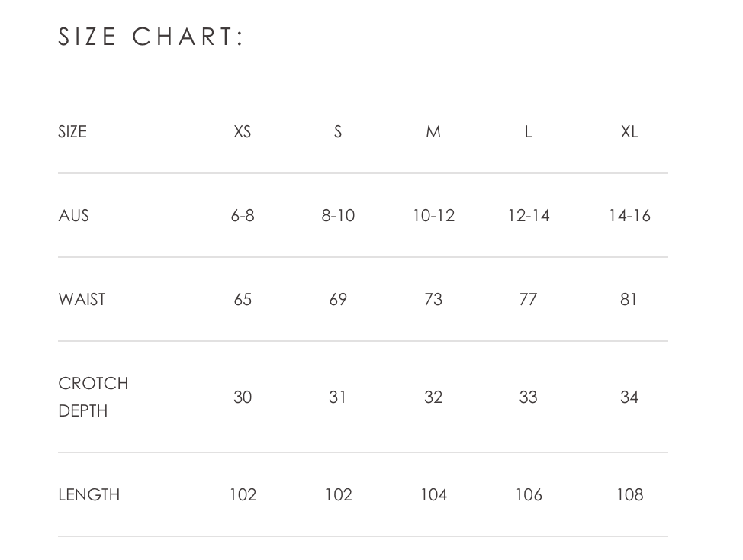Click crotch depth value 34 cell
Viewport: 743px width, 560px height.
(x=629, y=397)
